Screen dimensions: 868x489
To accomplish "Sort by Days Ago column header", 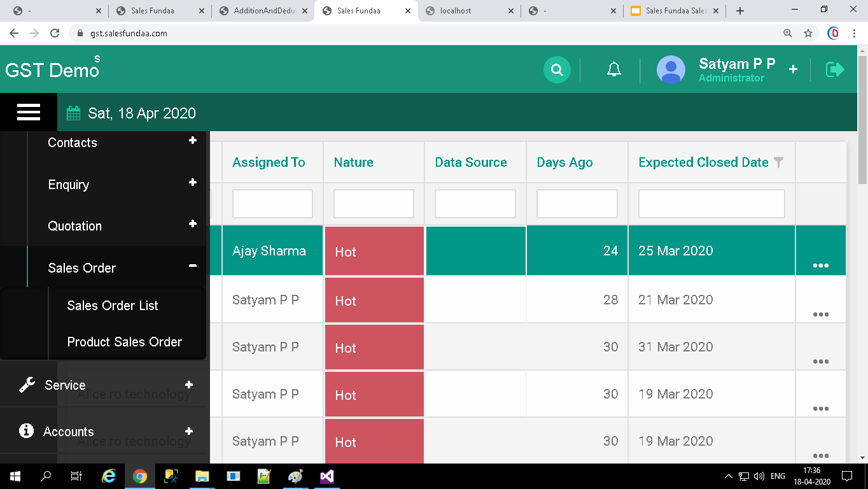I will click(564, 162).
